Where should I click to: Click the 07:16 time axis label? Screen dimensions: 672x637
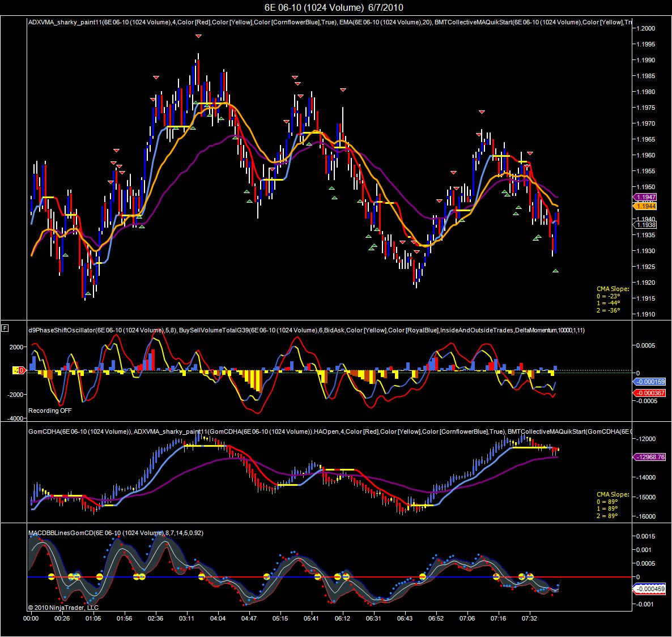tap(498, 618)
